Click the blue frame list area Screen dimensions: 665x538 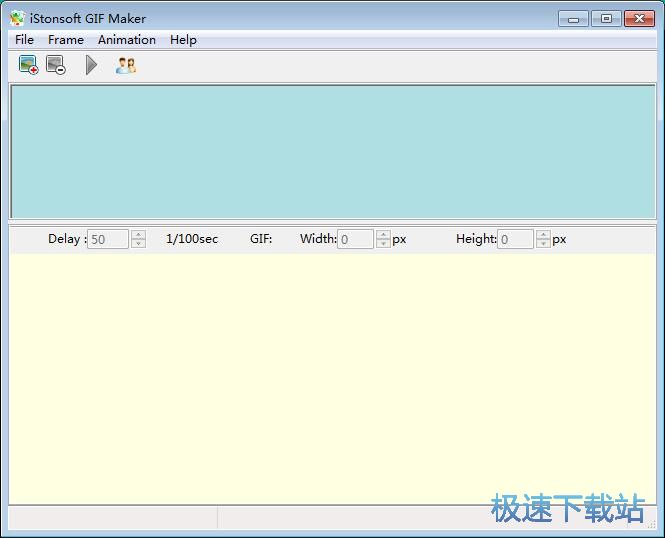[x=333, y=152]
